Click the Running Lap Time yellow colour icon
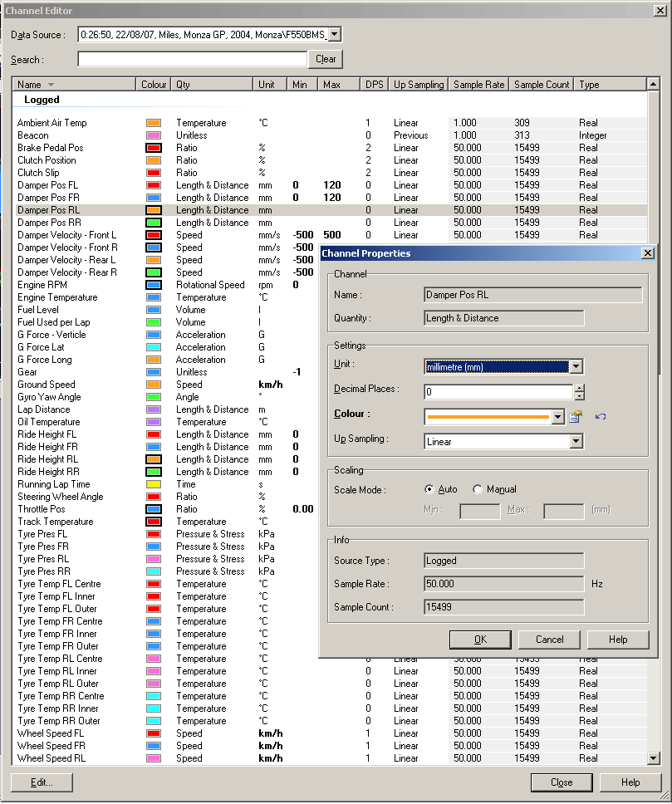The height and width of the screenshot is (804, 672). [x=153, y=484]
